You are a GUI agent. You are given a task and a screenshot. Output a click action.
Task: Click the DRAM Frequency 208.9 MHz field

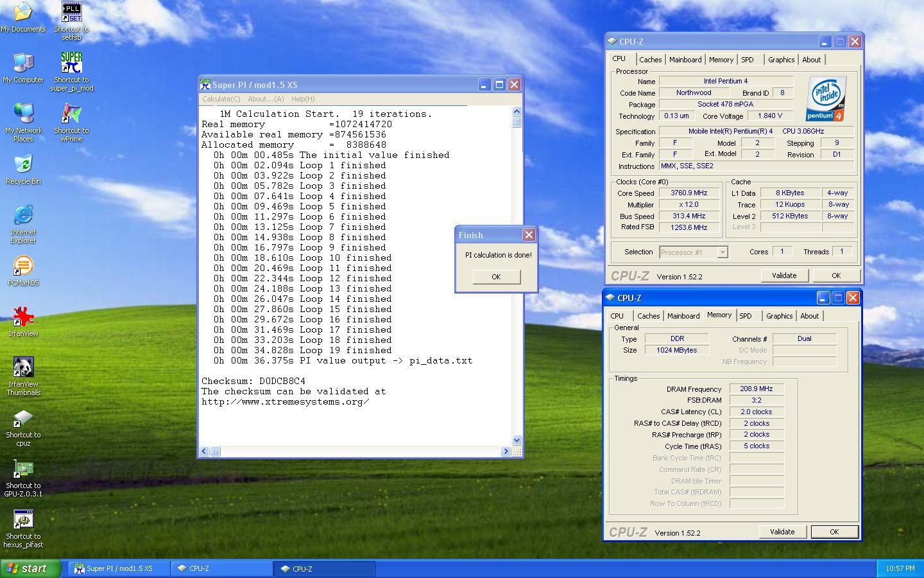point(757,389)
